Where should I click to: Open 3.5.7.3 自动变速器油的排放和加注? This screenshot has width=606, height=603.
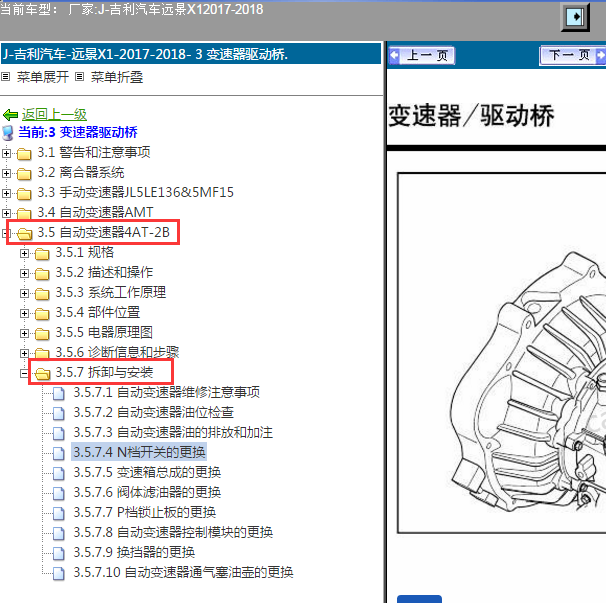click(x=173, y=433)
